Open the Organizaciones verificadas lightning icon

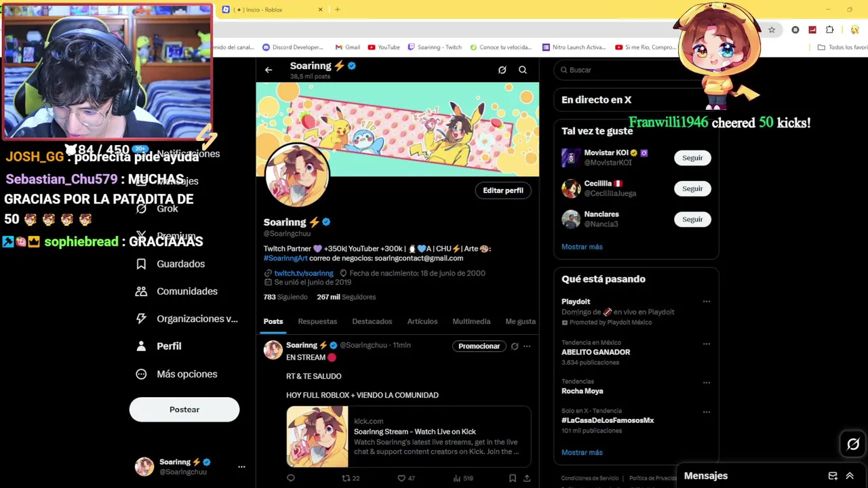click(141, 319)
